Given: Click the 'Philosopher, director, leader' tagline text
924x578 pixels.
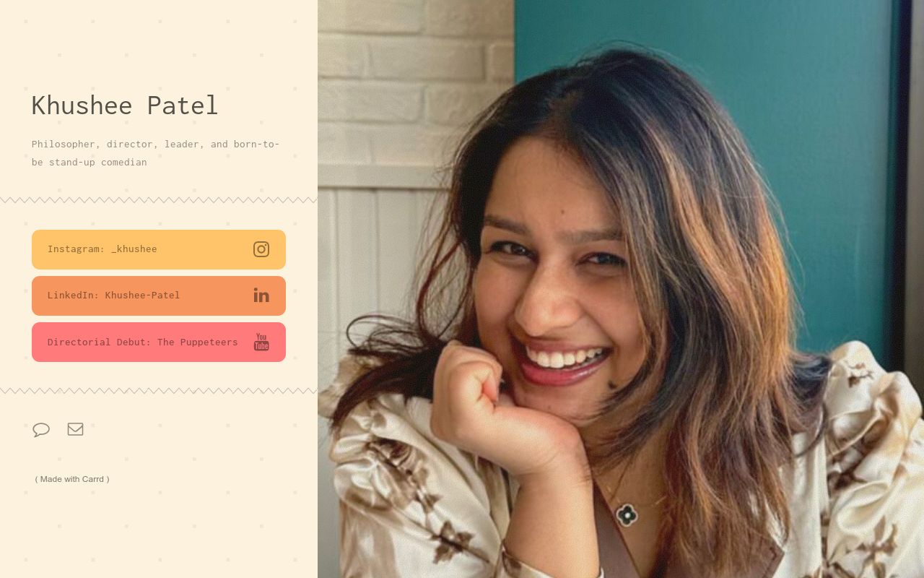Looking at the screenshot, I should 115,144.
